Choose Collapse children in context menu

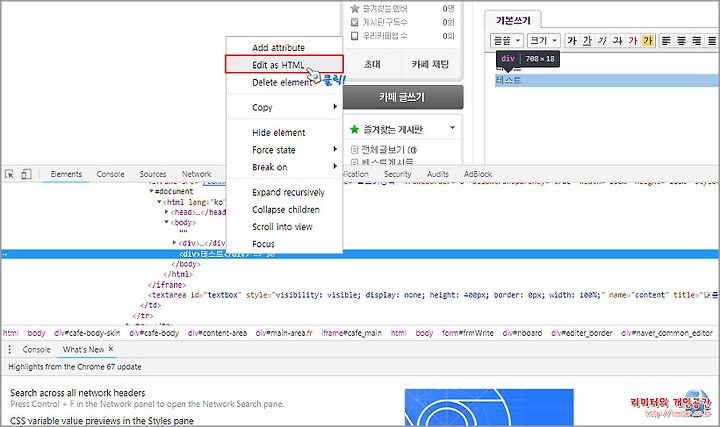pos(285,209)
